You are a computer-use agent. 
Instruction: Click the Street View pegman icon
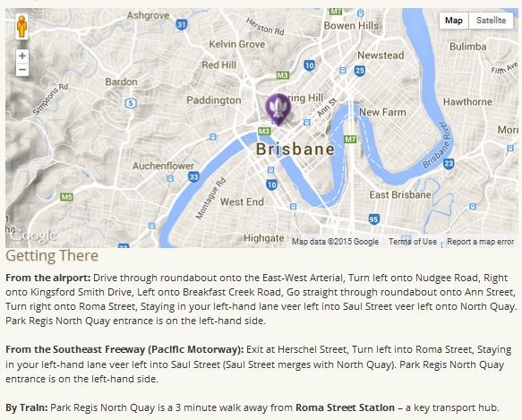22,27
